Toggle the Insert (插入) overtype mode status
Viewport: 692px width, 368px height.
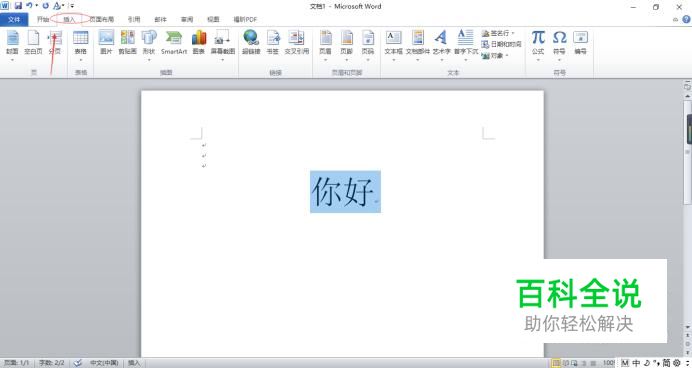134,363
